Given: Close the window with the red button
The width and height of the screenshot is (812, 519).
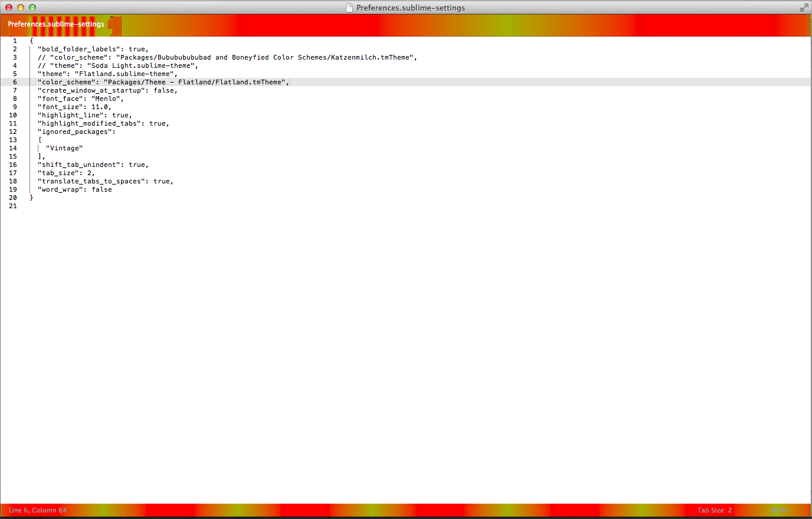Looking at the screenshot, I should 9,8.
